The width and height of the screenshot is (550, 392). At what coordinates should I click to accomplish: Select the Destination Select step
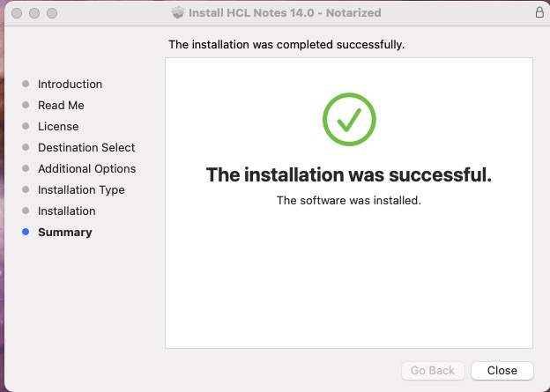point(86,148)
